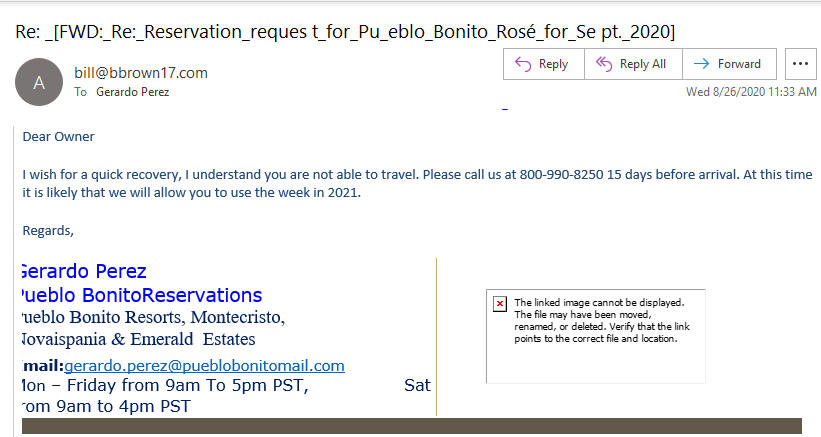
Task: Forward this email
Action: tap(729, 64)
